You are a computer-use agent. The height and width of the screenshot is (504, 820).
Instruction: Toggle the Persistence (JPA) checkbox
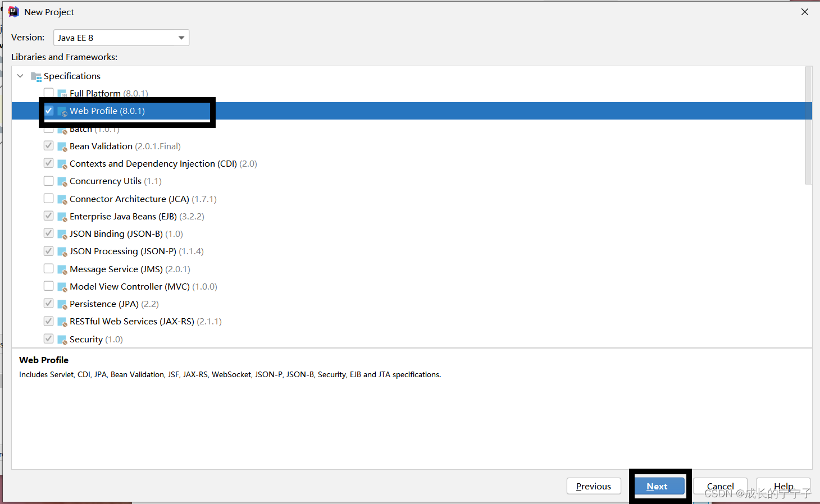pos(49,304)
